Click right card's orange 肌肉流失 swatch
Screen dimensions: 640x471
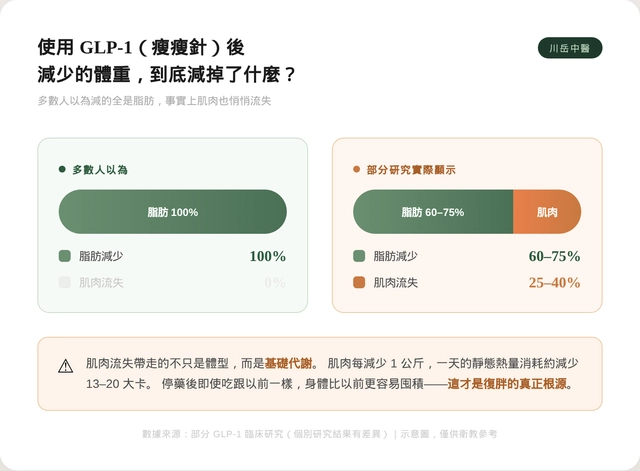coord(359,283)
